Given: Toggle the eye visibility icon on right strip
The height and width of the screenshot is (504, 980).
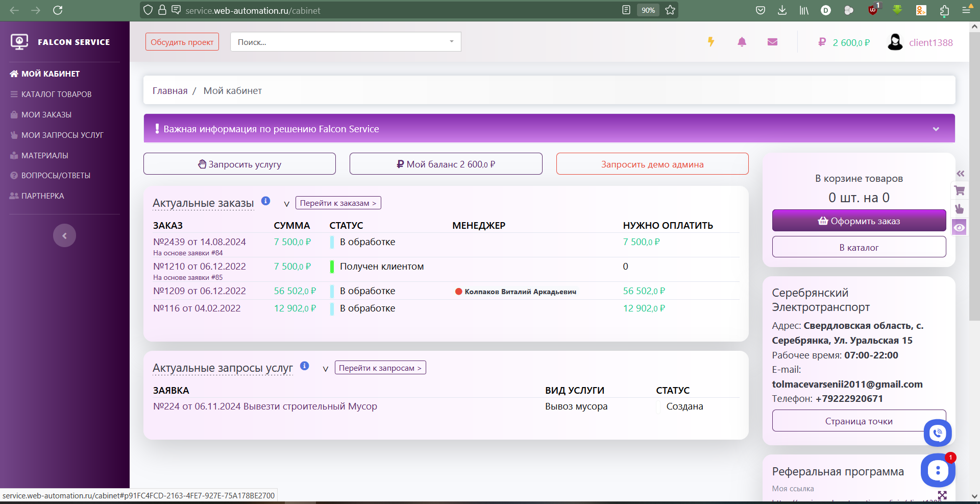Looking at the screenshot, I should pyautogui.click(x=960, y=227).
